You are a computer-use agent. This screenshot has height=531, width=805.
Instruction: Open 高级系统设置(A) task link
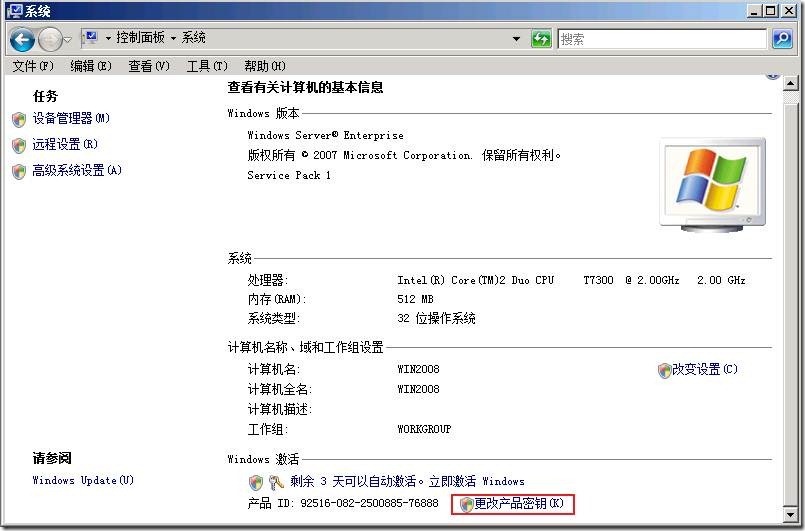pyautogui.click(x=77, y=170)
